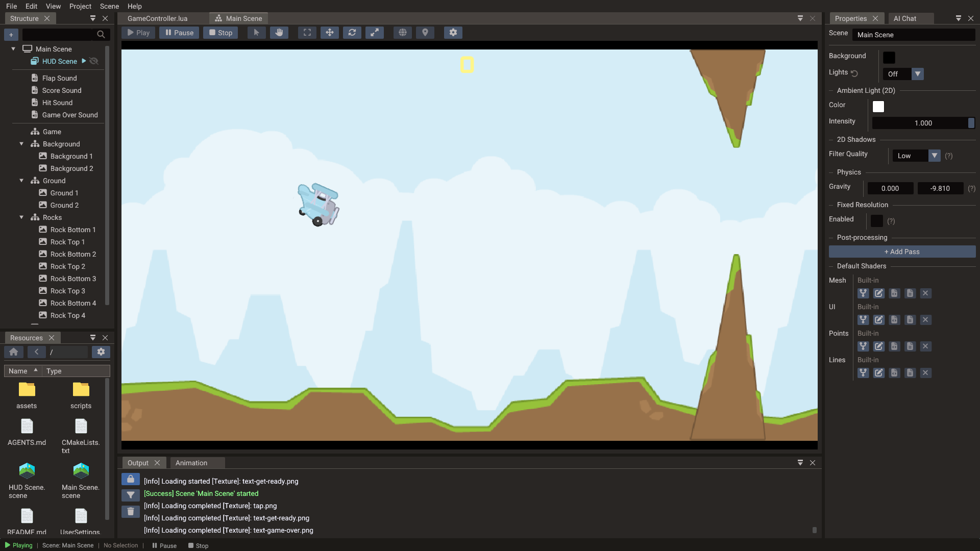Screen dimensions: 980x551
Task: Collapse the Ground group in Structure
Action: click(x=21, y=181)
